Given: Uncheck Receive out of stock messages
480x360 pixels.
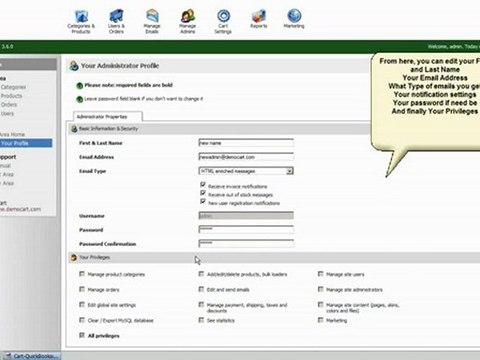Looking at the screenshot, I should point(203,193).
